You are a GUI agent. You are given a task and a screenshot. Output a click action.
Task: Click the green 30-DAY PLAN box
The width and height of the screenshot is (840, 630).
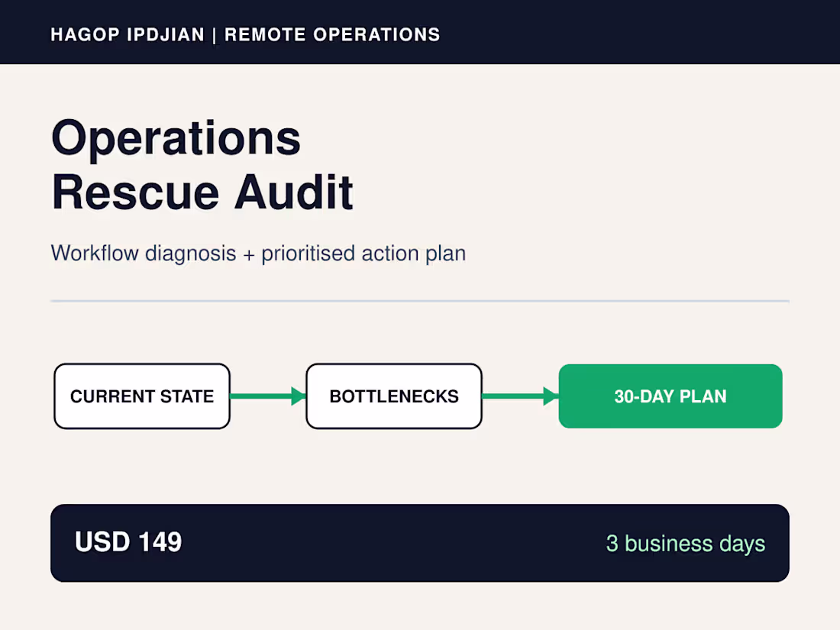670,396
